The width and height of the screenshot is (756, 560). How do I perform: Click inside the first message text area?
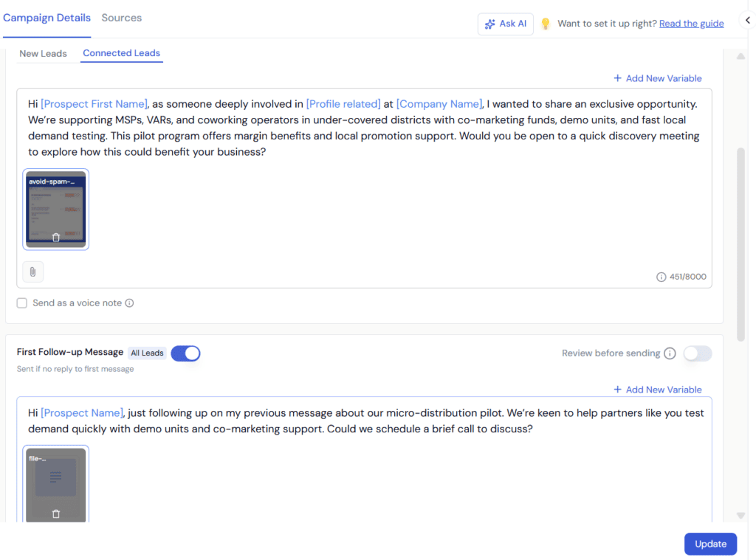[365, 188]
